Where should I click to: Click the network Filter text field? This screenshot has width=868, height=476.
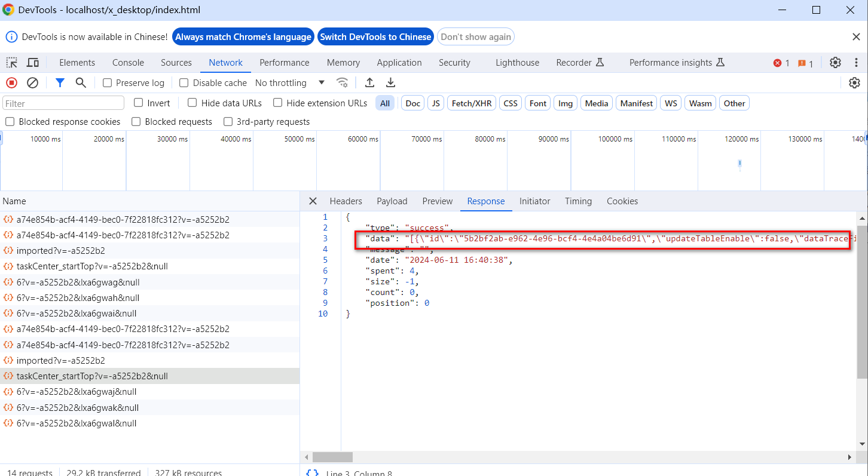(x=63, y=103)
